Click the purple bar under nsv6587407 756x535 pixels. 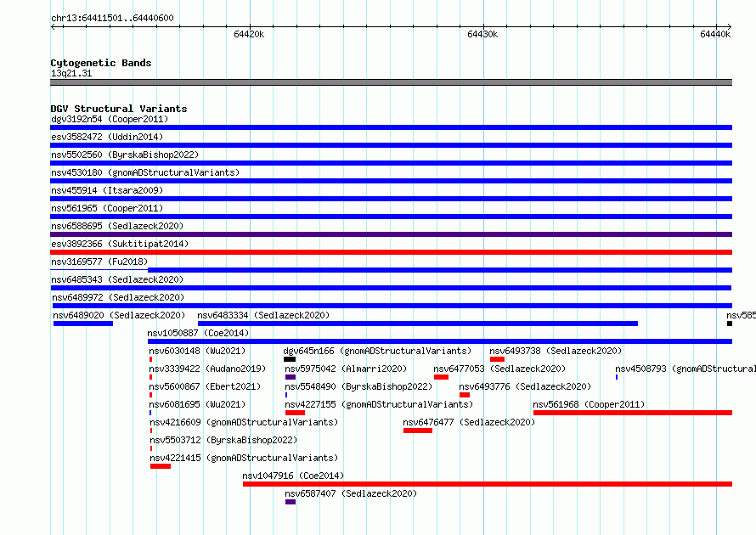point(291,502)
